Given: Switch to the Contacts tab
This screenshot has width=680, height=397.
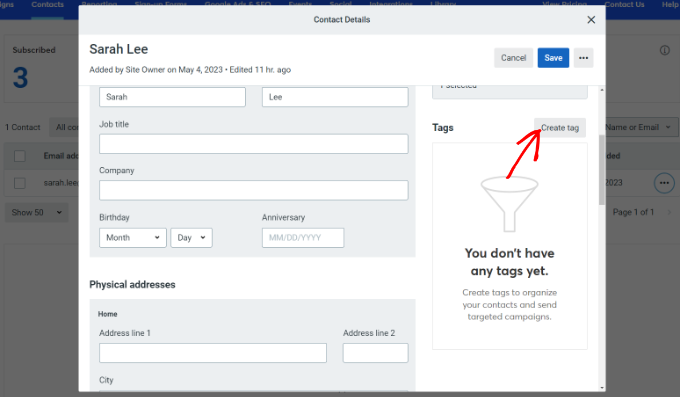Looking at the screenshot, I should click(47, 5).
